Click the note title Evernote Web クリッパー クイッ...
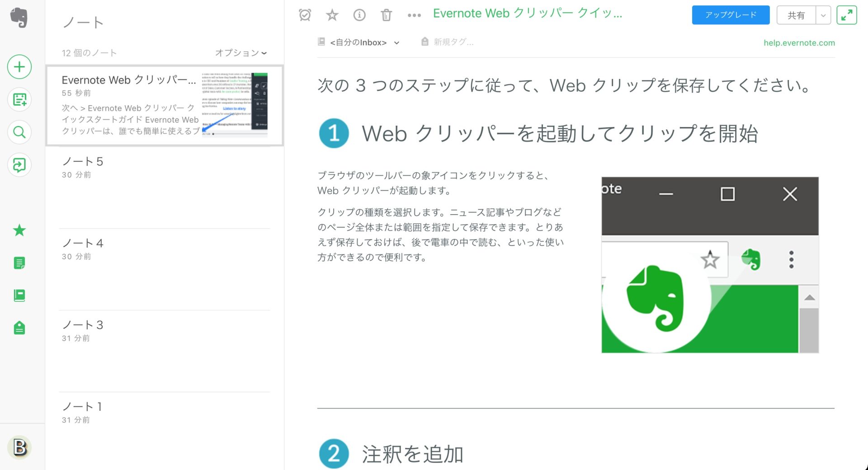868x470 pixels. pyautogui.click(x=528, y=14)
